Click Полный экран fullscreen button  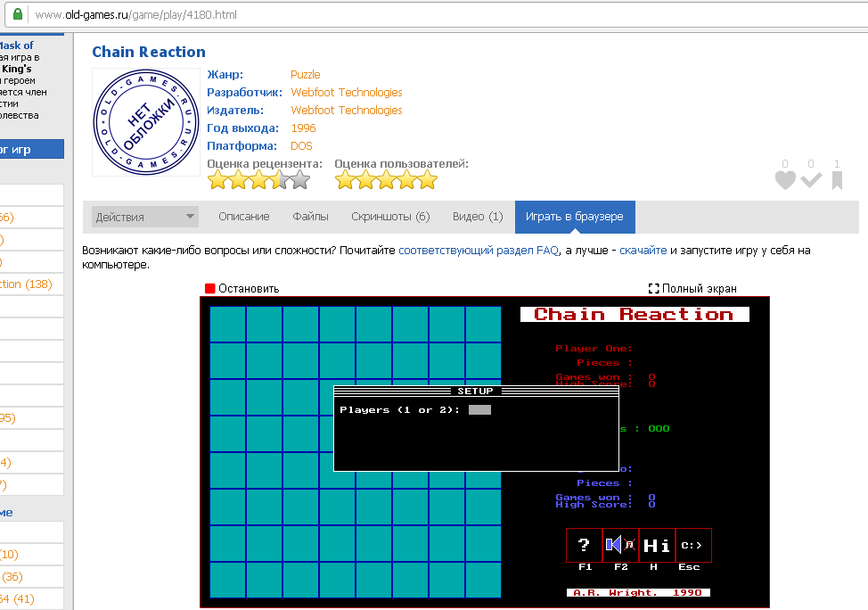pos(692,288)
